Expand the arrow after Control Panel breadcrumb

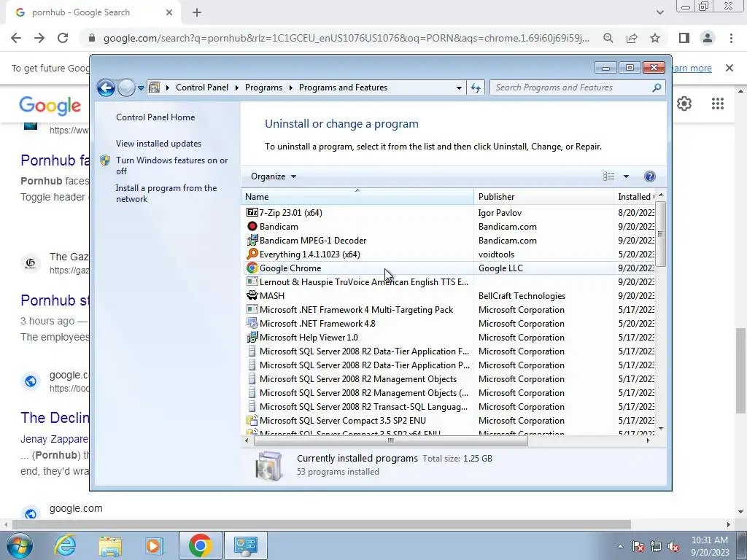pyautogui.click(x=237, y=87)
